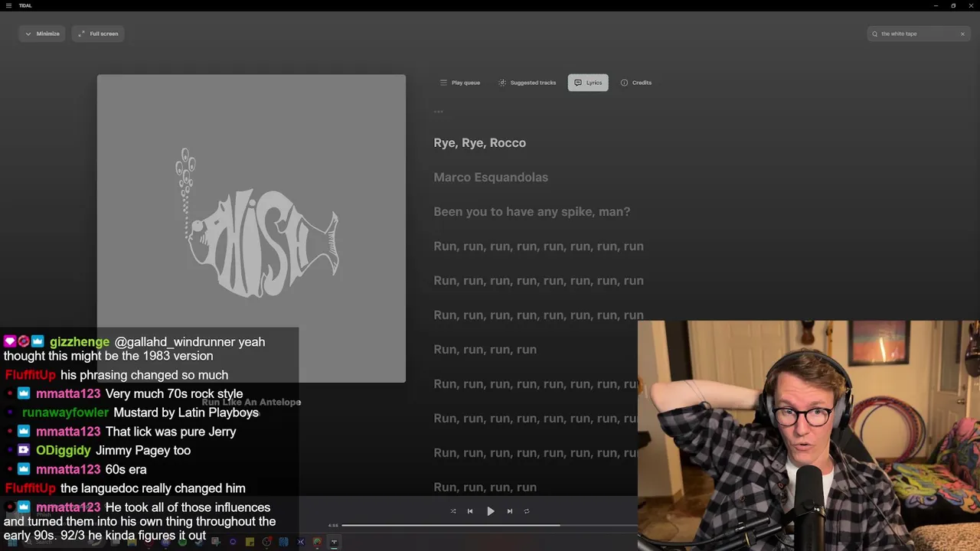Restore down the TIDAL window
The image size is (980, 551).
953,5
